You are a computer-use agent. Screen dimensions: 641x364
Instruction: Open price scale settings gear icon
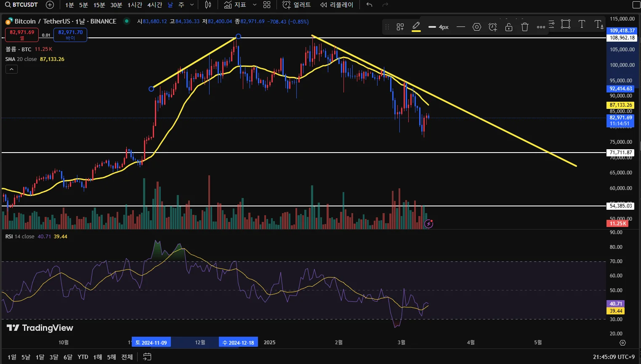tap(623, 343)
